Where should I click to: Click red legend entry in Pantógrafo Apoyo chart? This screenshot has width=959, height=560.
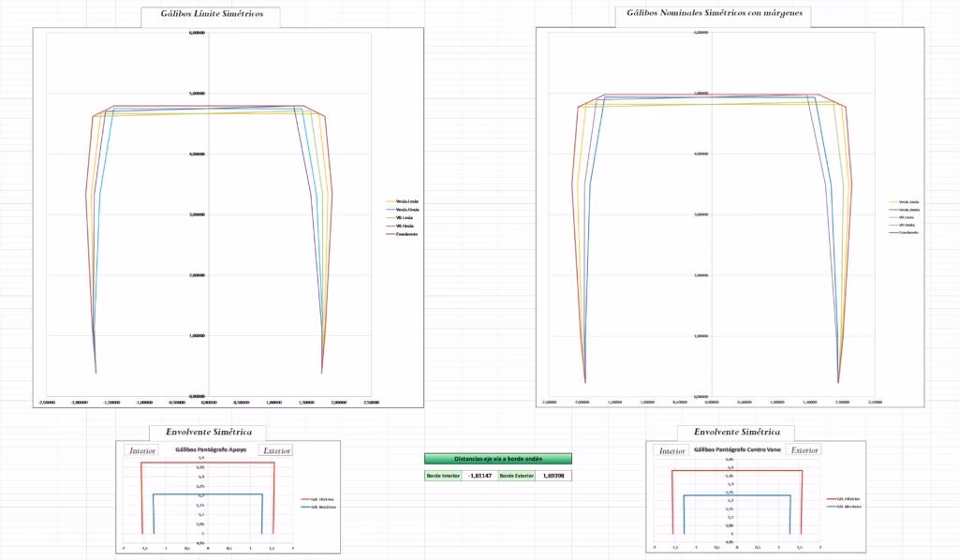(x=316, y=499)
